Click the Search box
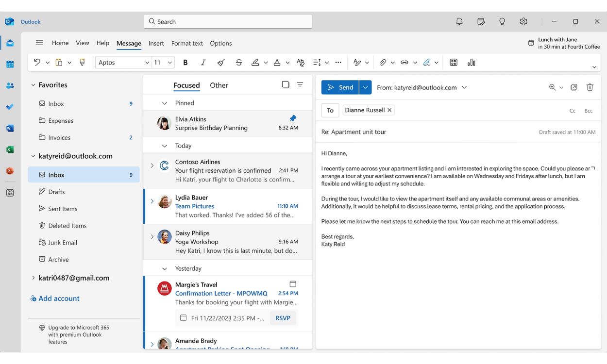 pyautogui.click(x=228, y=22)
